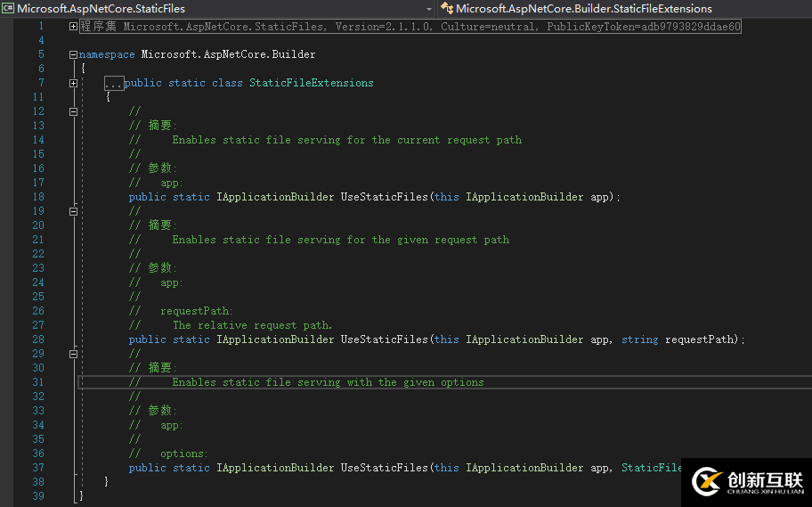Collapse the namespace block at line 5
Image resolution: width=812 pixels, height=507 pixels.
point(73,54)
